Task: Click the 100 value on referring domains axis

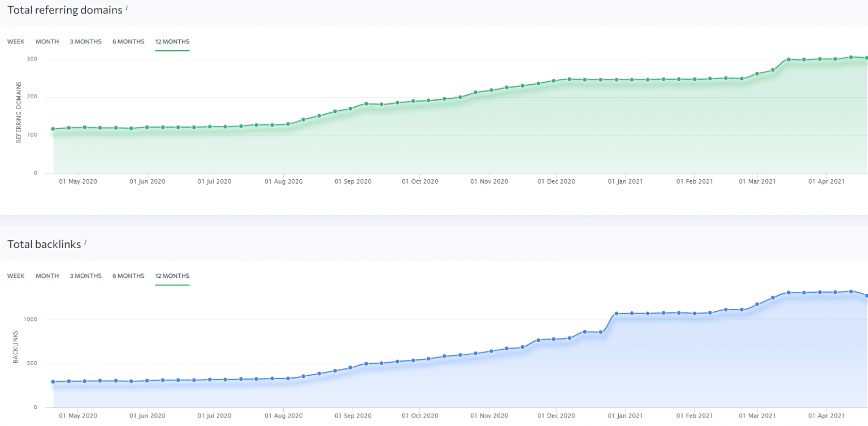Action: pyautogui.click(x=32, y=135)
